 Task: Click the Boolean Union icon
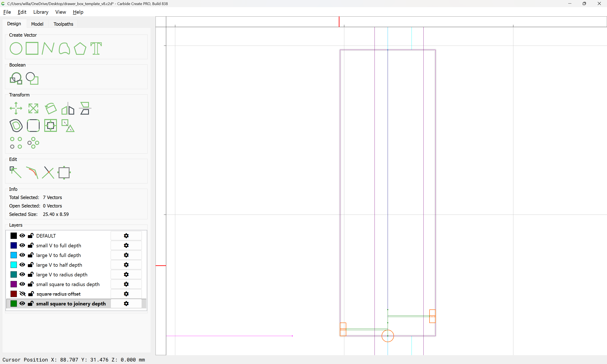pyautogui.click(x=16, y=79)
